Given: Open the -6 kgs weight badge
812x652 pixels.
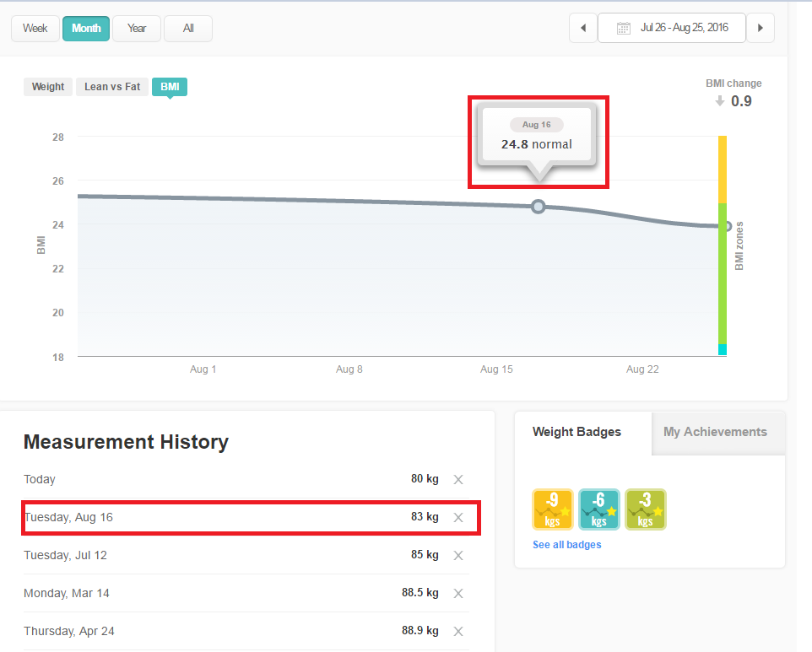Looking at the screenshot, I should [x=598, y=509].
